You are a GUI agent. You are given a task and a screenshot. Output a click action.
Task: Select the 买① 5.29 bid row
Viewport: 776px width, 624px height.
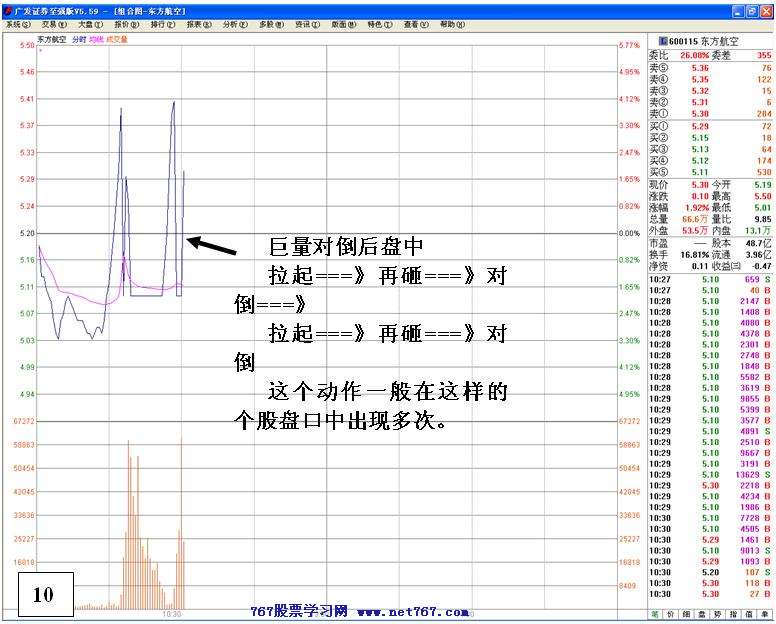(710, 126)
